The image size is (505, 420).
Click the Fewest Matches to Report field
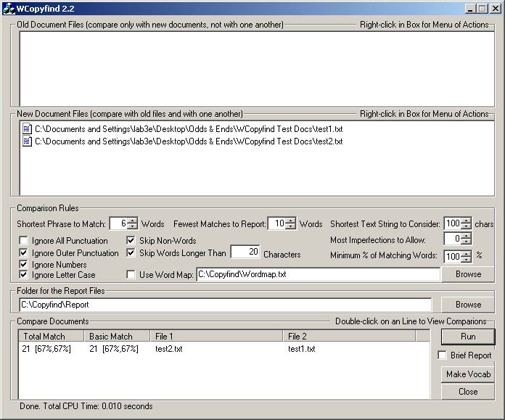tap(277, 223)
